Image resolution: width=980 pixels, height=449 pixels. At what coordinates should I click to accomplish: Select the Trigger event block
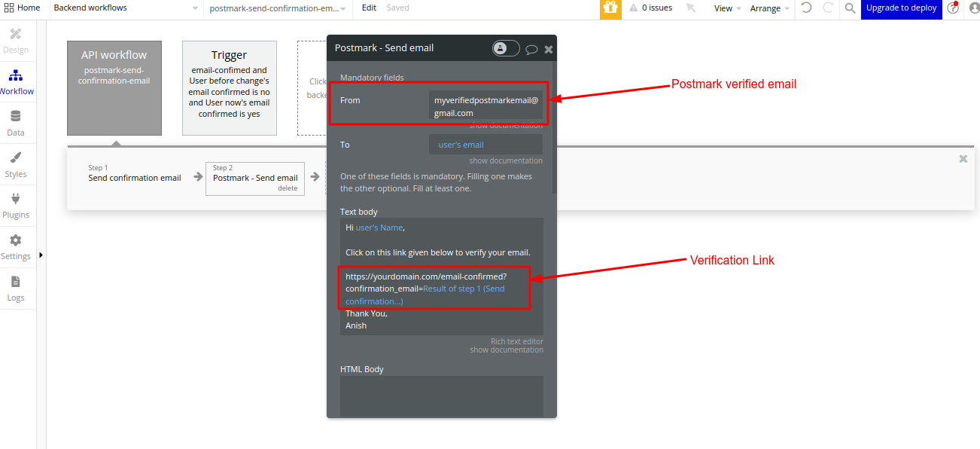click(x=230, y=88)
